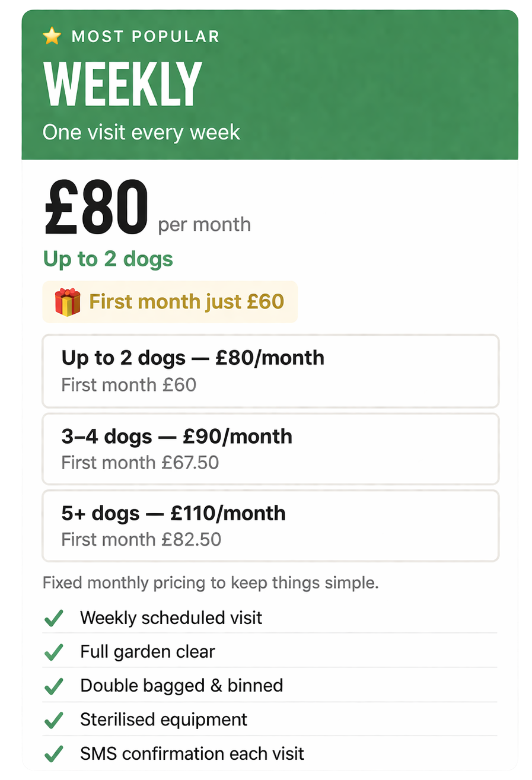
Task: Click the First month £82.50 text
Action: pyautogui.click(x=141, y=539)
